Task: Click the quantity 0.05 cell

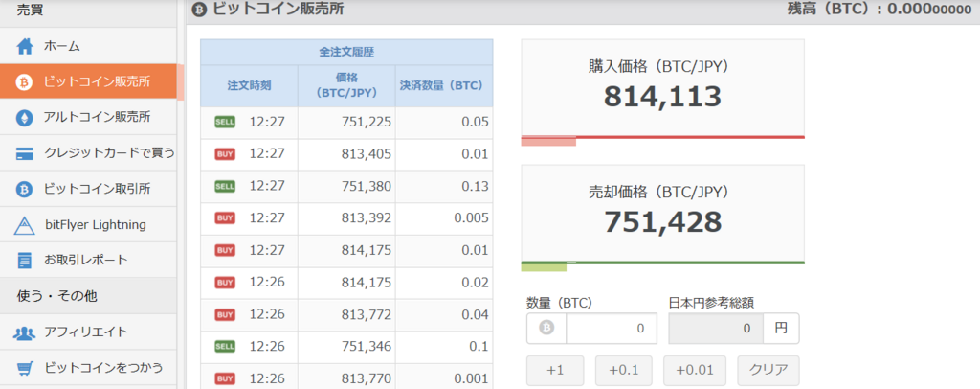Action: click(x=444, y=123)
